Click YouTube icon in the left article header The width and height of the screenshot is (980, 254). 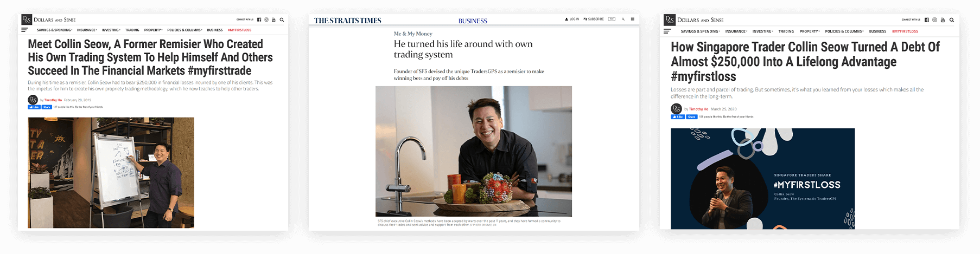273,19
